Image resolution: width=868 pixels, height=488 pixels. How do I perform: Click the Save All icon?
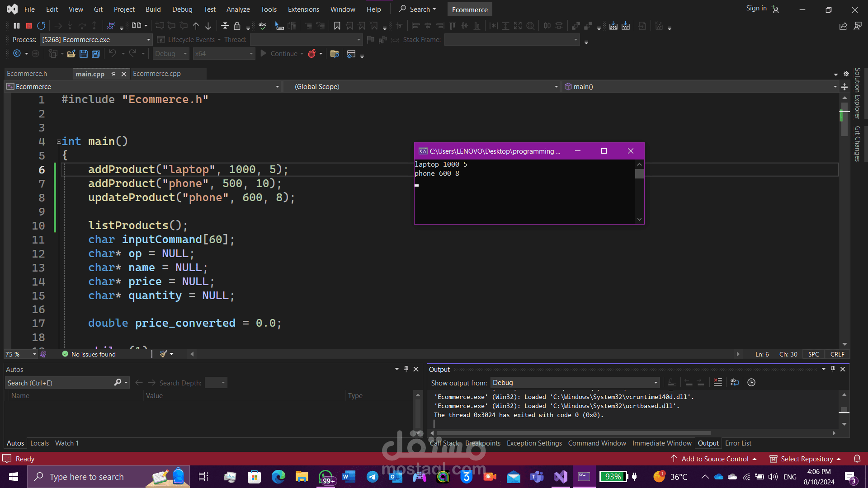click(95, 54)
